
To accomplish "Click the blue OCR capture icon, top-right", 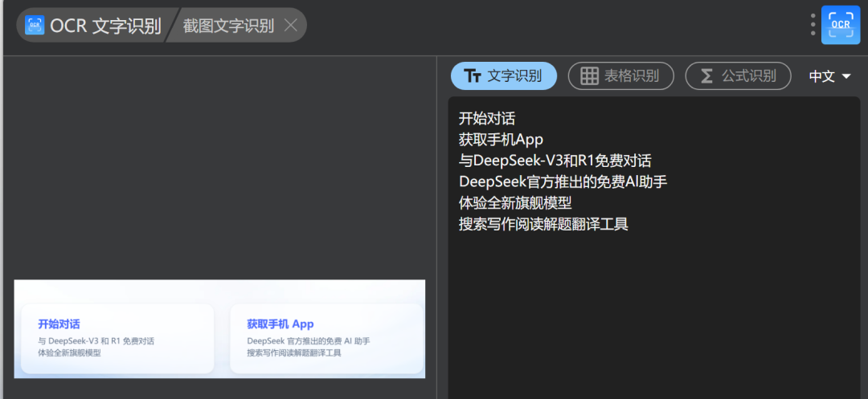I will pyautogui.click(x=841, y=25).
